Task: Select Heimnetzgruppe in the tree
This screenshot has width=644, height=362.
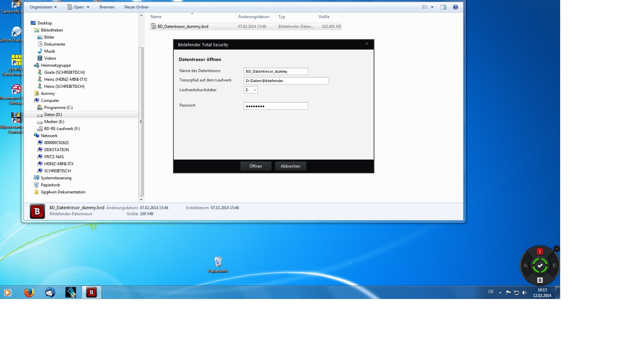Action: 56,65
